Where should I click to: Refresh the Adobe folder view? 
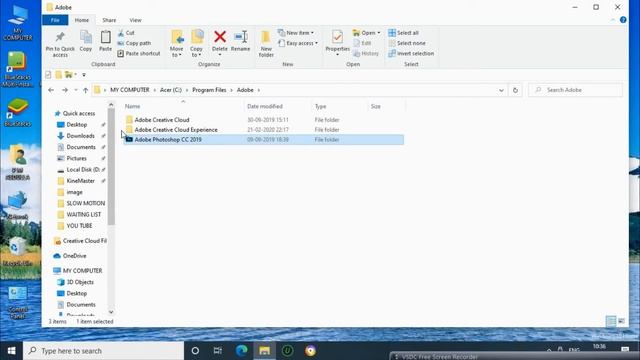tap(515, 90)
